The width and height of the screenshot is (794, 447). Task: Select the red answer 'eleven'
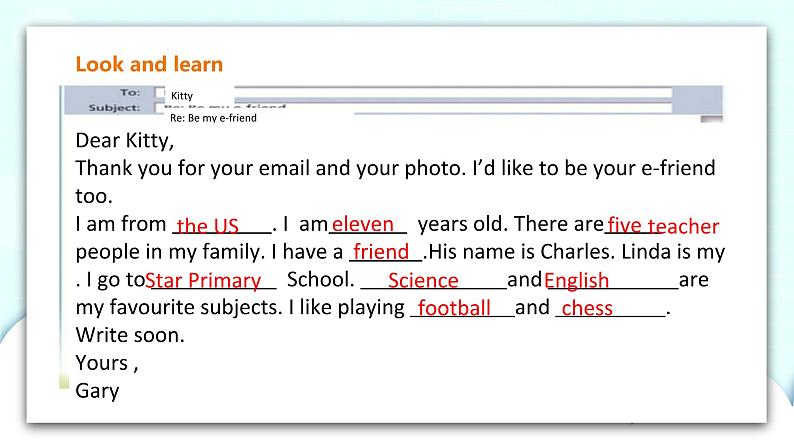(363, 224)
